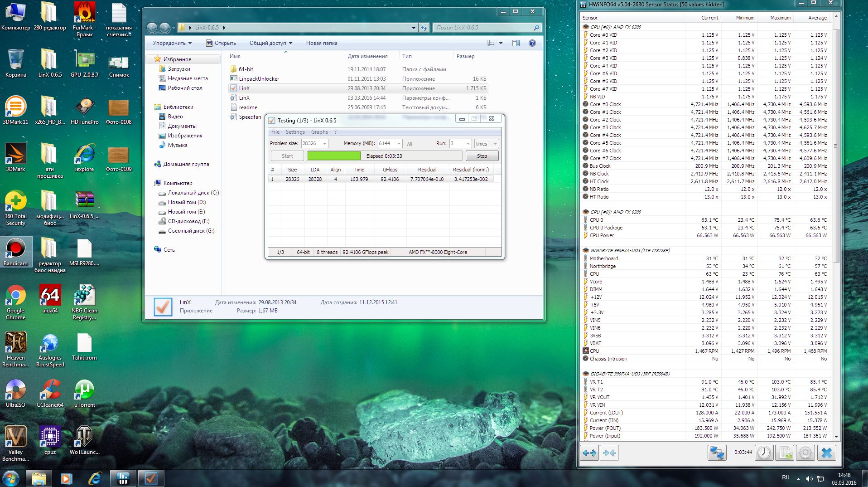Launch uTorrent from the desktop
Image resolution: width=868 pixels, height=487 pixels.
click(84, 393)
